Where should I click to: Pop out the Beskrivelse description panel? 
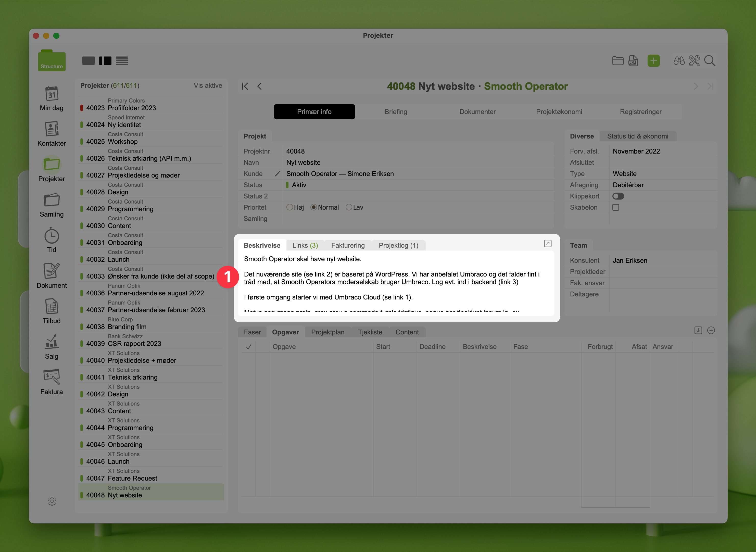coord(548,244)
